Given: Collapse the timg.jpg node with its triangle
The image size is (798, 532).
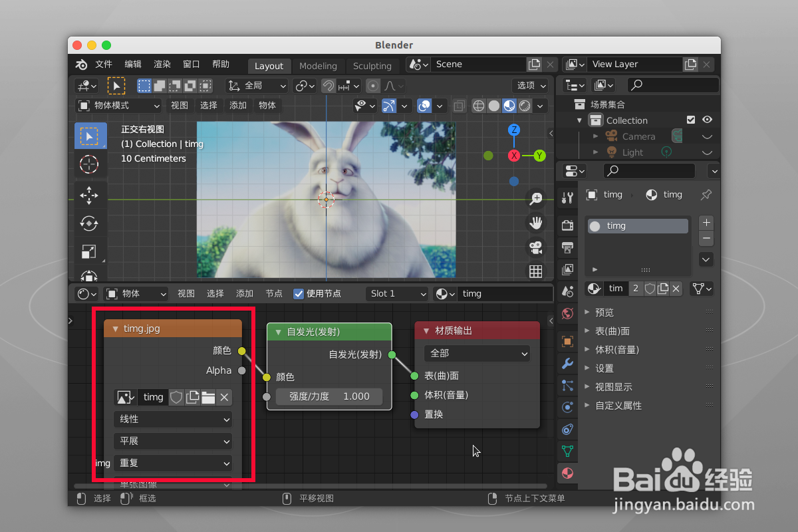Looking at the screenshot, I should click(x=116, y=329).
